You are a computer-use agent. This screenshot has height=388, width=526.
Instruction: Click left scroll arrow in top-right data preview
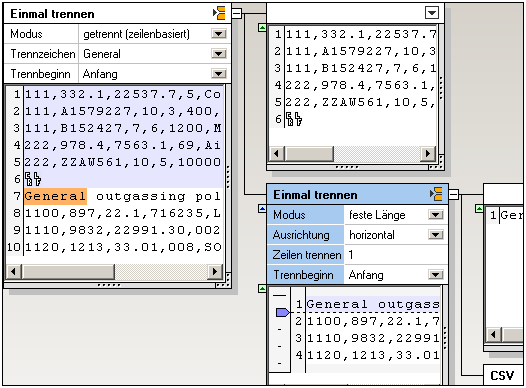277,154
